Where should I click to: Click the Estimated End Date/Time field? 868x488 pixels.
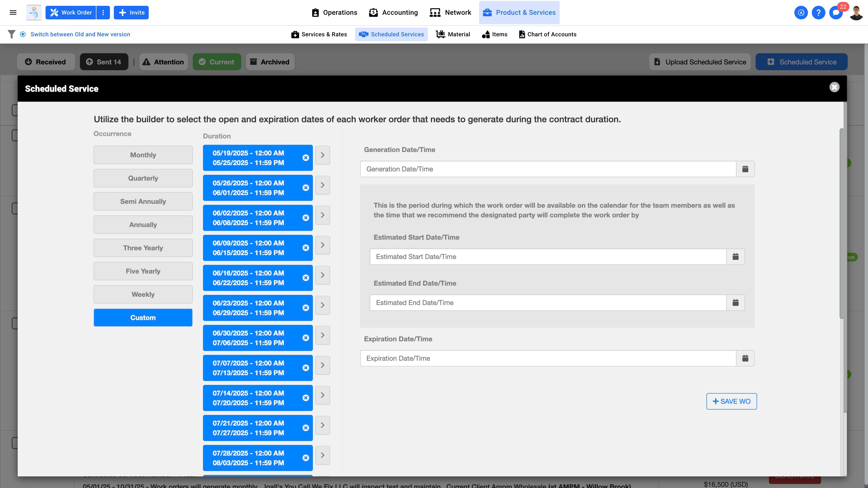click(x=548, y=303)
